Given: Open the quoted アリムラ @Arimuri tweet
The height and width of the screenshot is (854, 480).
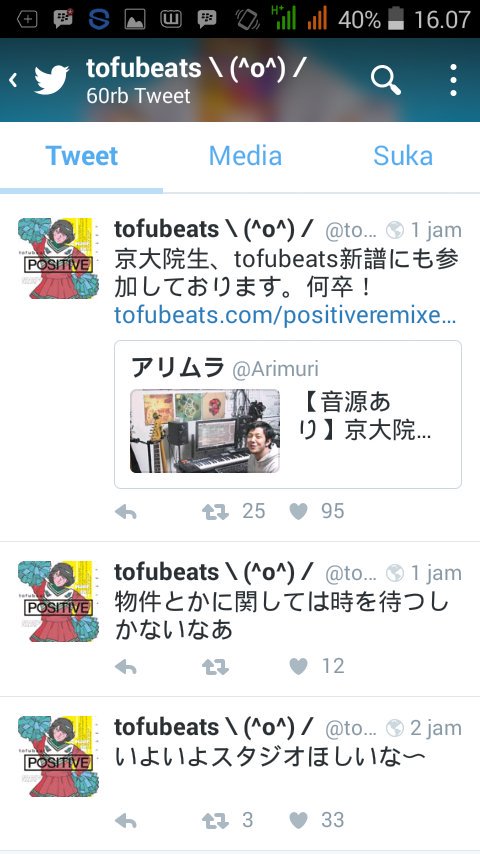Looking at the screenshot, I should [288, 414].
